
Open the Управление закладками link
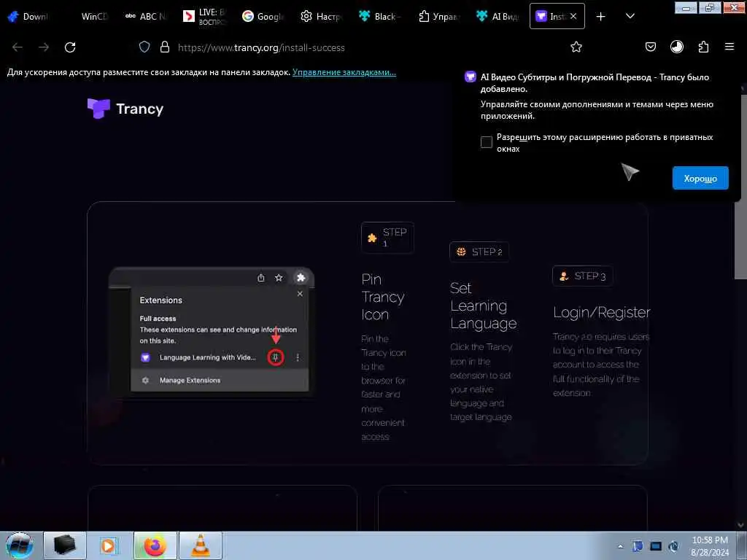coord(344,72)
